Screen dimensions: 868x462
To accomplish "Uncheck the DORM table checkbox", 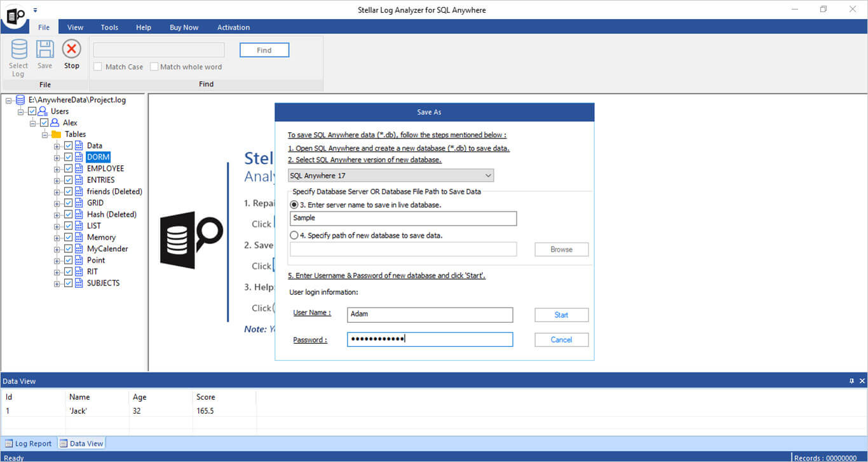I will [x=68, y=157].
